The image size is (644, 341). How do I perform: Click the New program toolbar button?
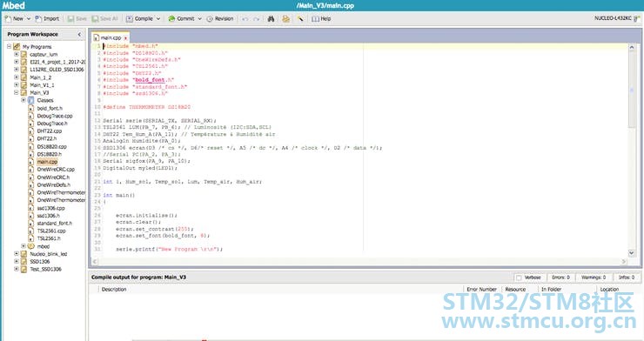tap(14, 19)
